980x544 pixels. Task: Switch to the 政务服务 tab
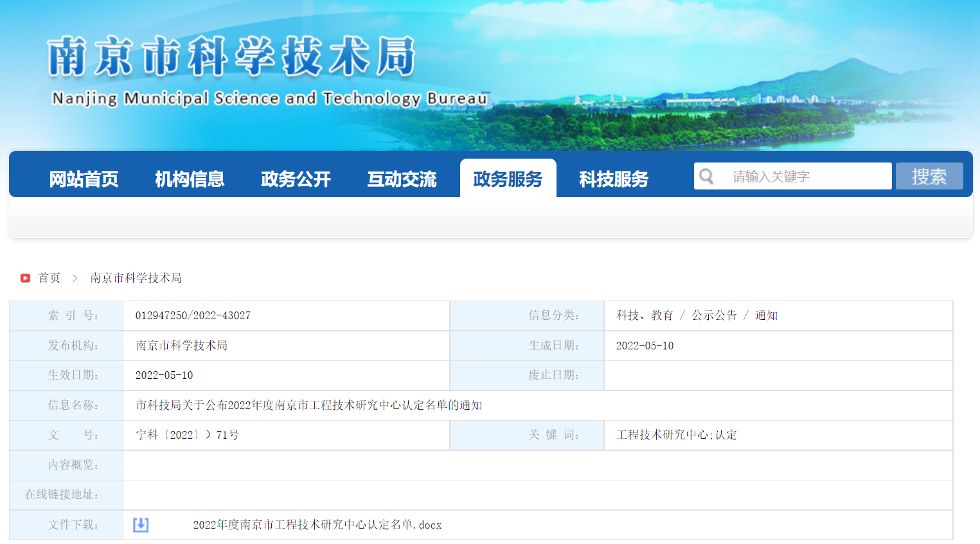(508, 179)
